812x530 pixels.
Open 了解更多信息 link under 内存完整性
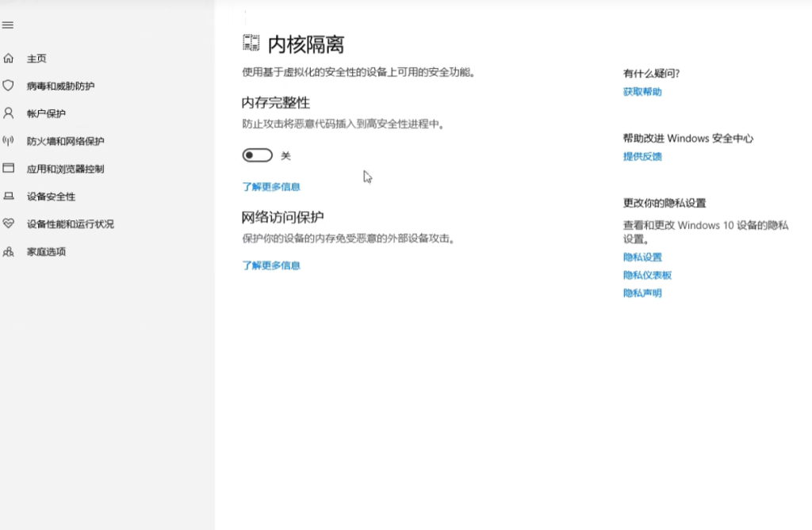(271, 187)
